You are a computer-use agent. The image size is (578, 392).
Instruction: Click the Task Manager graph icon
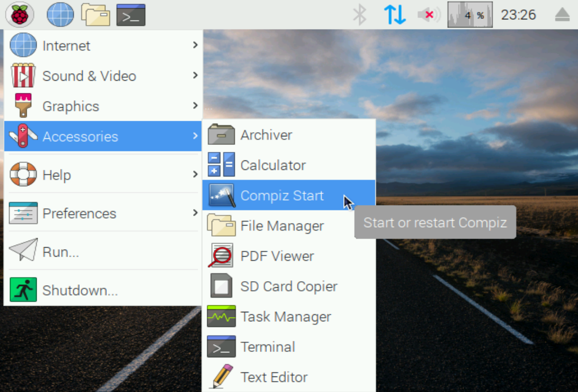(221, 316)
